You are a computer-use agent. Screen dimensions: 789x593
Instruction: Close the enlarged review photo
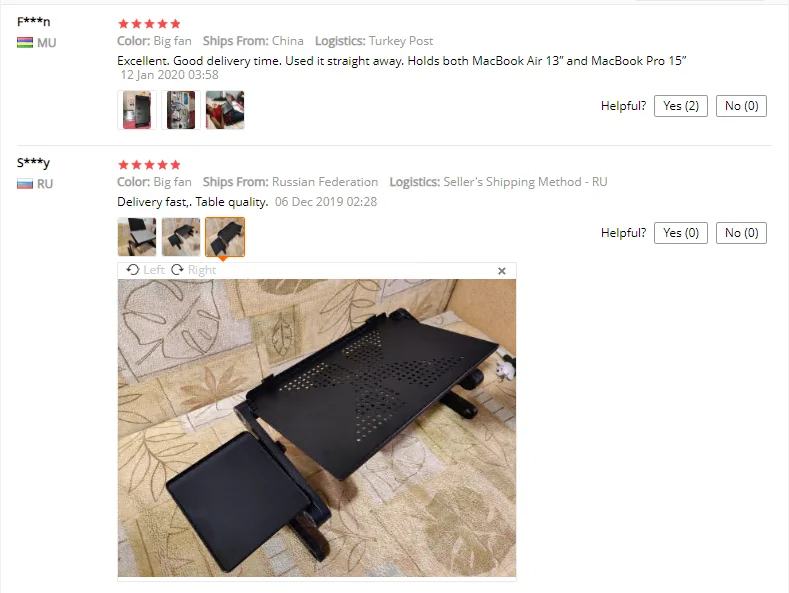point(502,271)
